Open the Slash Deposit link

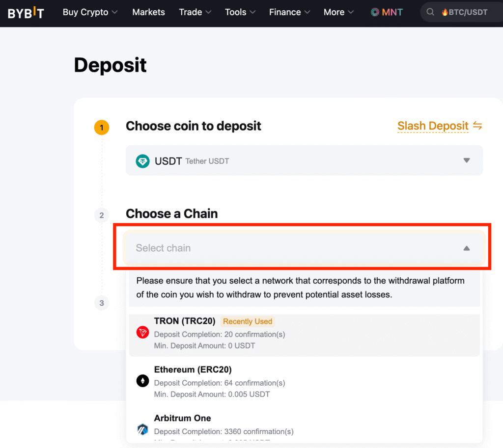[x=433, y=126]
